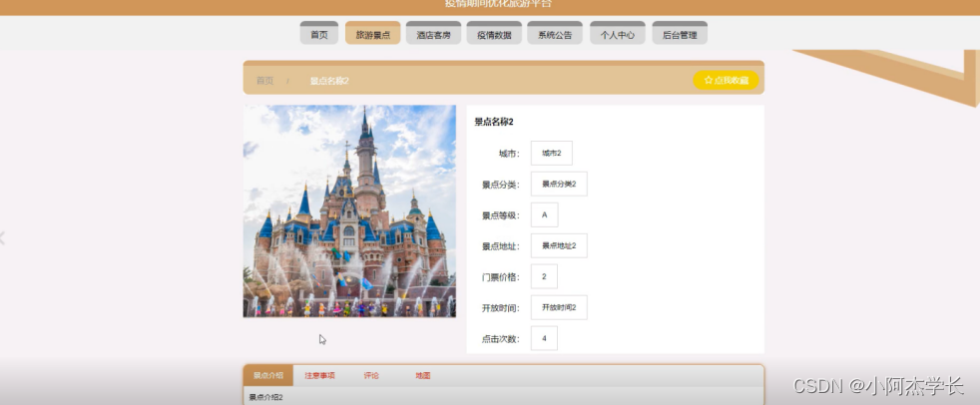Click the 景点地址 field label
980x405 pixels.
tap(501, 246)
